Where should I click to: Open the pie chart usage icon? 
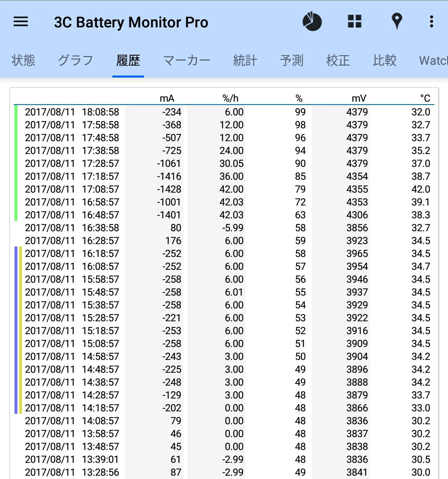(312, 22)
